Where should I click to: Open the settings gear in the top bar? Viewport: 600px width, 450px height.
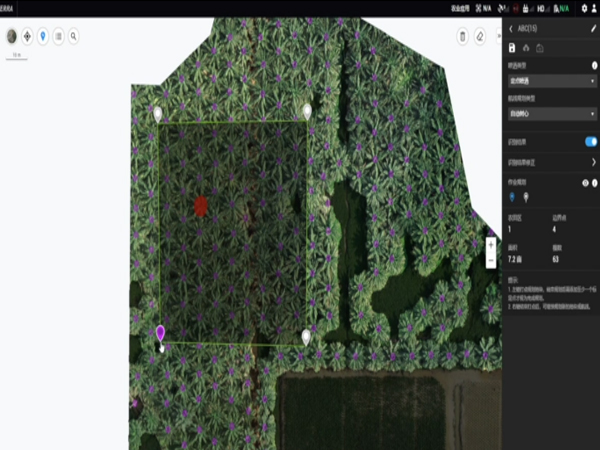584,8
